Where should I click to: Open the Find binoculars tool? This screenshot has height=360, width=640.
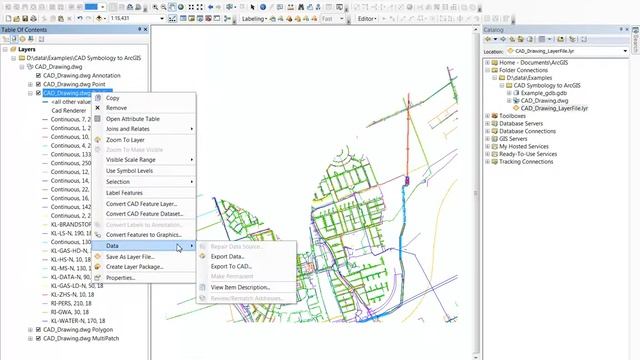pyautogui.click(x=301, y=7)
